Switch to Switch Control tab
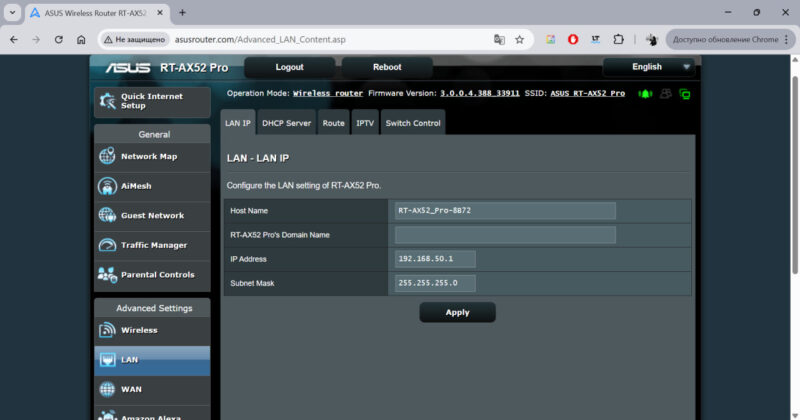This screenshot has width=800, height=420. coord(413,123)
